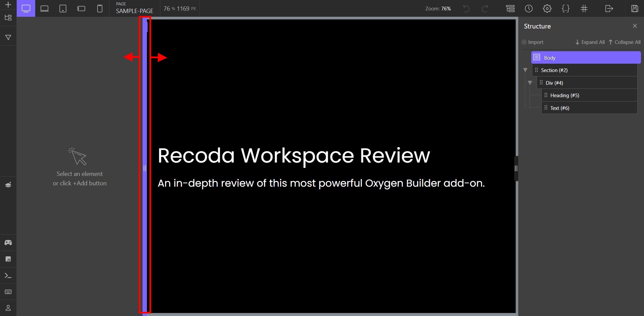Open the terminal console icon

click(x=8, y=275)
